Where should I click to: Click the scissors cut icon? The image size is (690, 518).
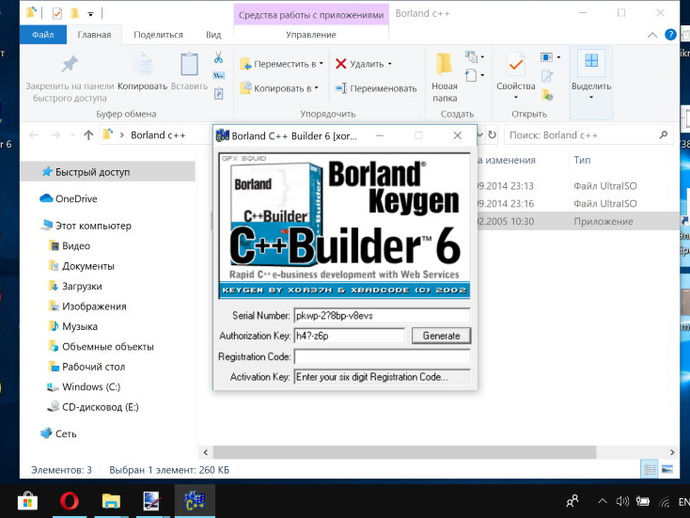coord(218,58)
